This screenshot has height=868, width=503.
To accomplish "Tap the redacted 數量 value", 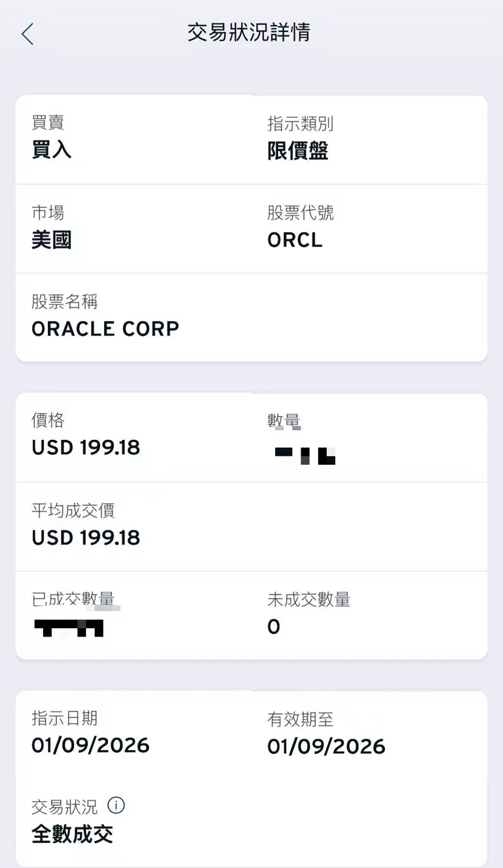I will coord(305,454).
